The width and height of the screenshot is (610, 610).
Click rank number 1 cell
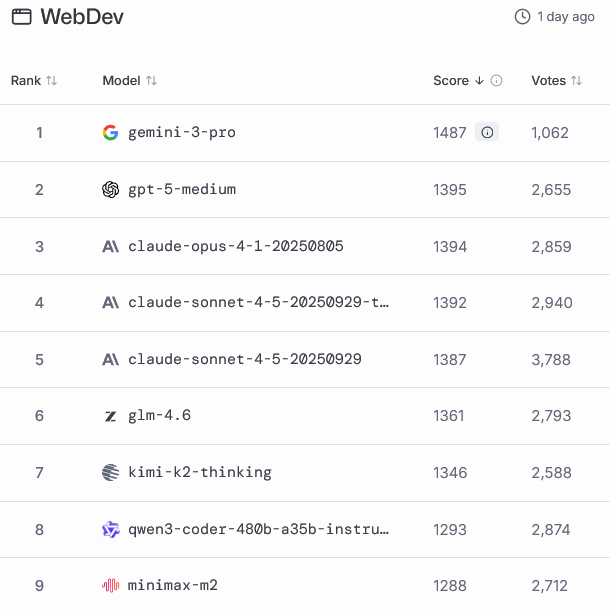[x=39, y=133]
